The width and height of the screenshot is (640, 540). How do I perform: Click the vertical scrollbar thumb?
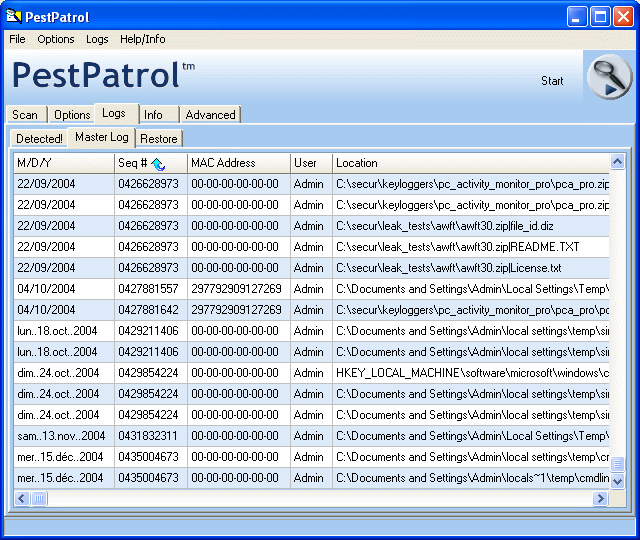(618, 464)
